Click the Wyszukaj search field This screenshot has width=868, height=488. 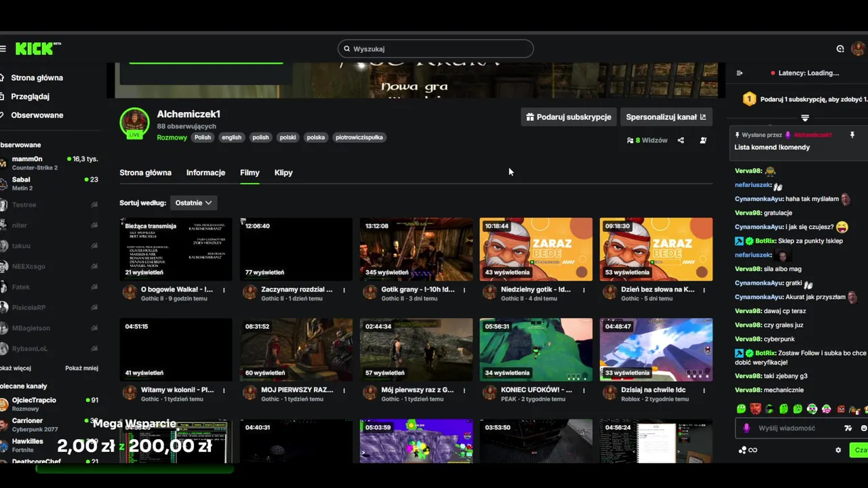tap(435, 49)
